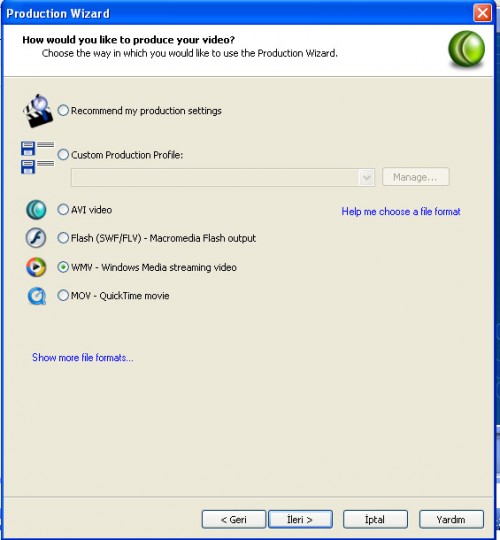The height and width of the screenshot is (540, 500).
Task: Select Custom Production Profile radio button
Action: point(63,155)
